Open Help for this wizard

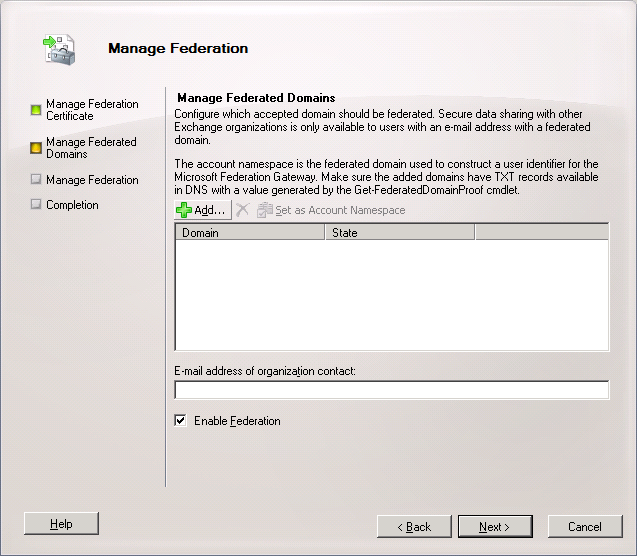(x=61, y=524)
